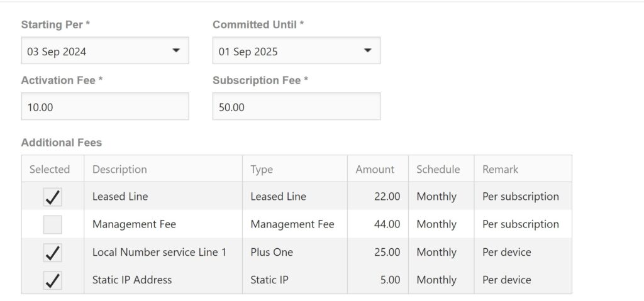Screen dimensions: 644x301
Task: Select the Static IP Address description cell
Action: (x=132, y=280)
